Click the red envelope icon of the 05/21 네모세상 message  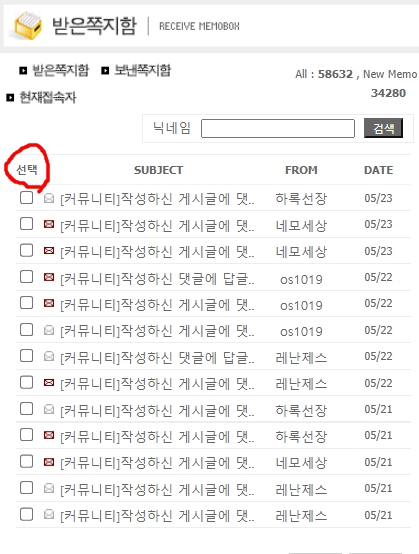click(x=49, y=462)
